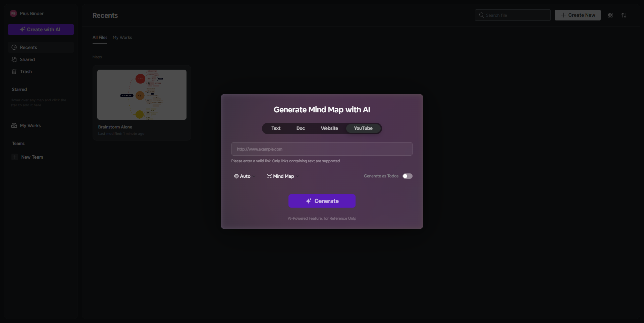The width and height of the screenshot is (644, 323).
Task: Click the plus icon beside New Team
Action: pyautogui.click(x=15, y=157)
